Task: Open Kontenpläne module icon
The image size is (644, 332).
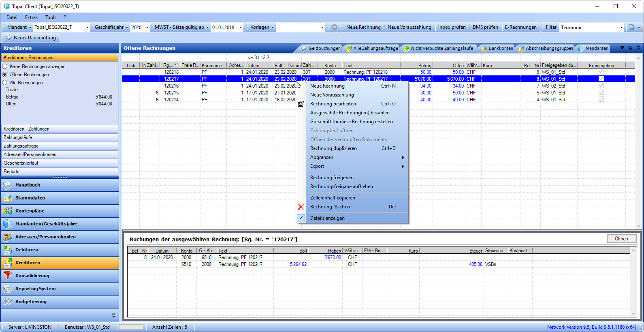Action: pos(7,211)
